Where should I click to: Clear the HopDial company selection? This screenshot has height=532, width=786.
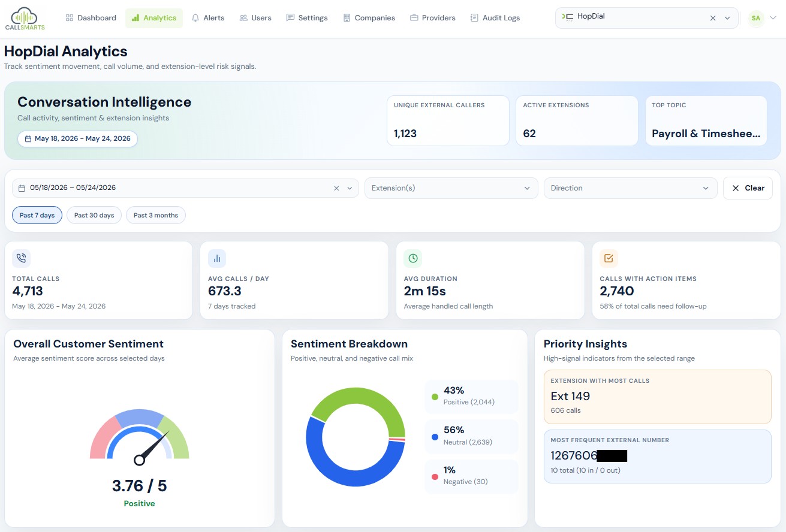click(713, 18)
